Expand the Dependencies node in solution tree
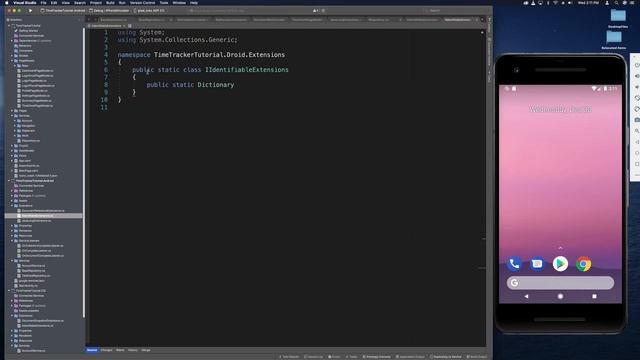This screenshot has height=360, width=640. [12, 41]
